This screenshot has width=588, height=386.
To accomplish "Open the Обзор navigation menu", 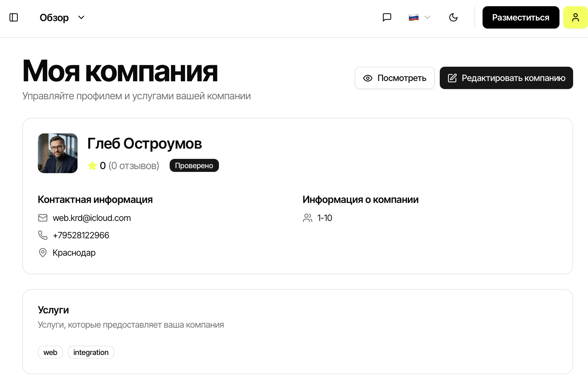I will point(54,18).
